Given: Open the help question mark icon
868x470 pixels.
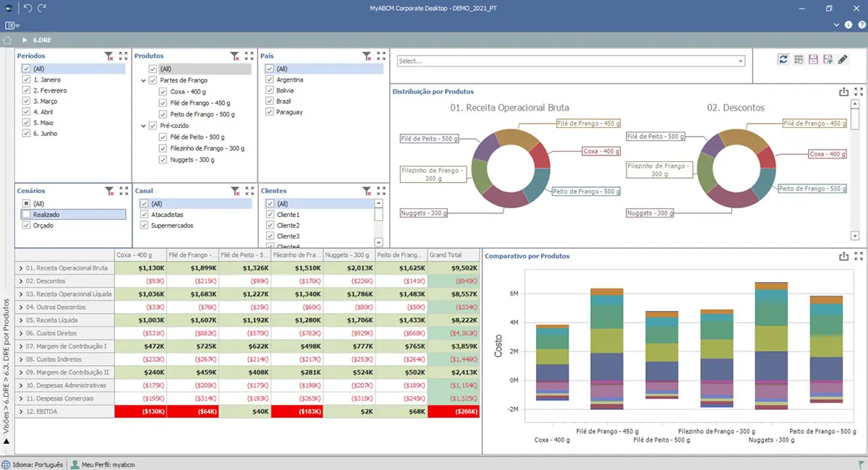Looking at the screenshot, I should pos(861,25).
